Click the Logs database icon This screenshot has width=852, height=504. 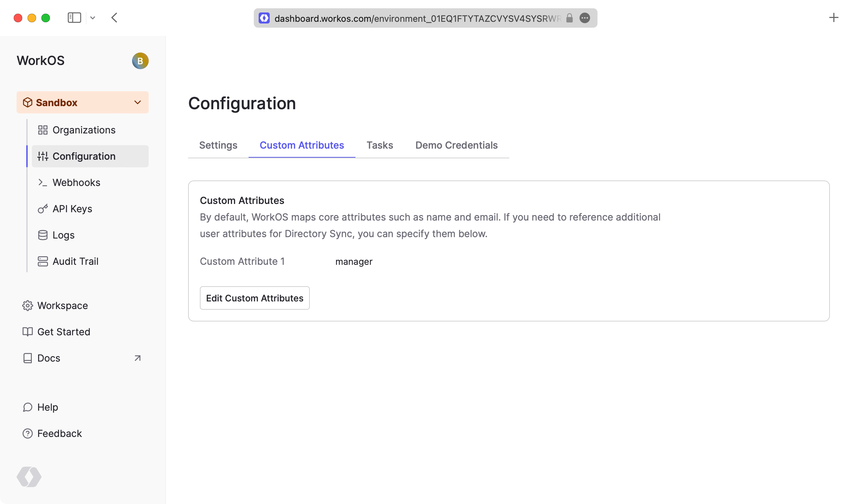point(43,235)
